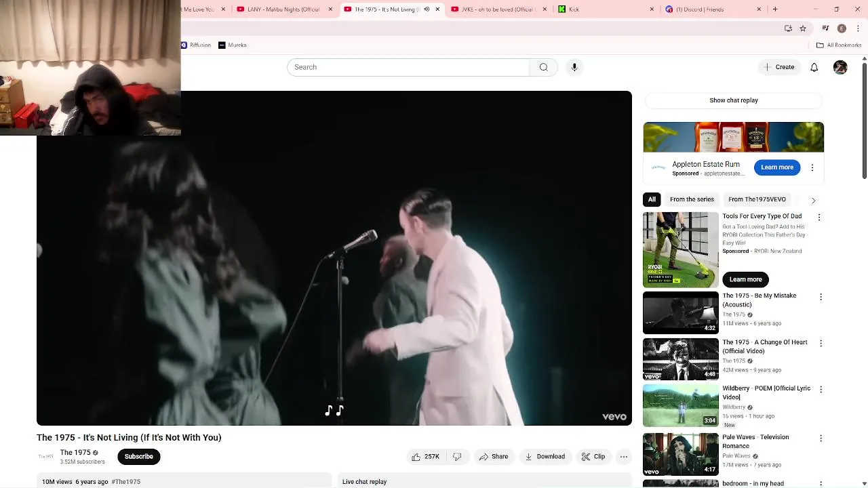Focus the YouTube Search field
The height and width of the screenshot is (488, 868).
(x=408, y=67)
